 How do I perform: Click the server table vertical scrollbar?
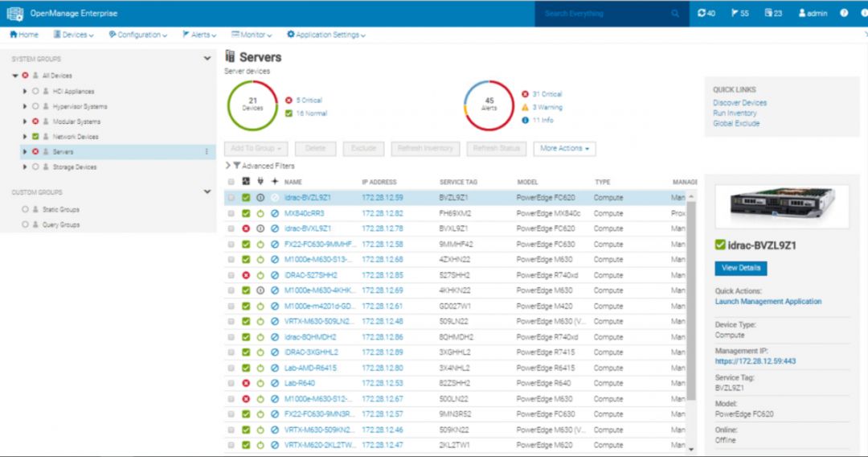pyautogui.click(x=691, y=299)
